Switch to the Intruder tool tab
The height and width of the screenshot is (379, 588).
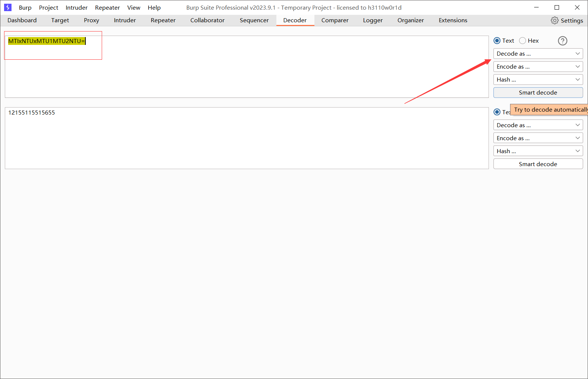[x=125, y=20]
